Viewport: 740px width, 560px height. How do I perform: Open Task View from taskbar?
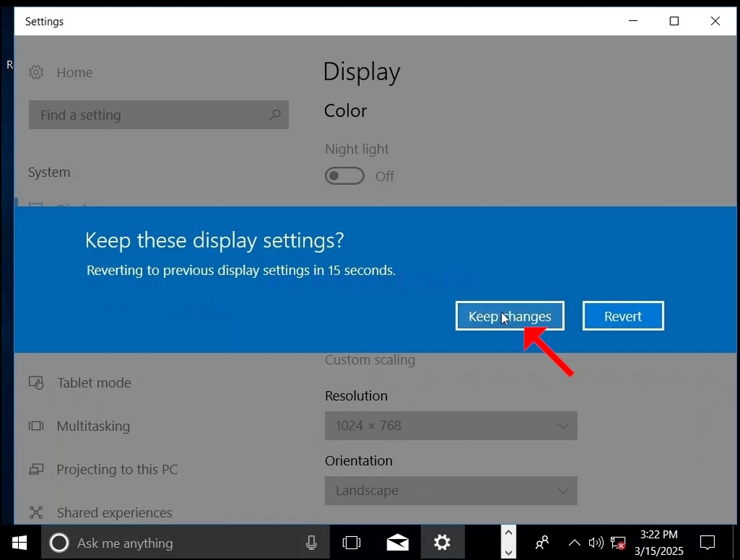click(x=351, y=543)
